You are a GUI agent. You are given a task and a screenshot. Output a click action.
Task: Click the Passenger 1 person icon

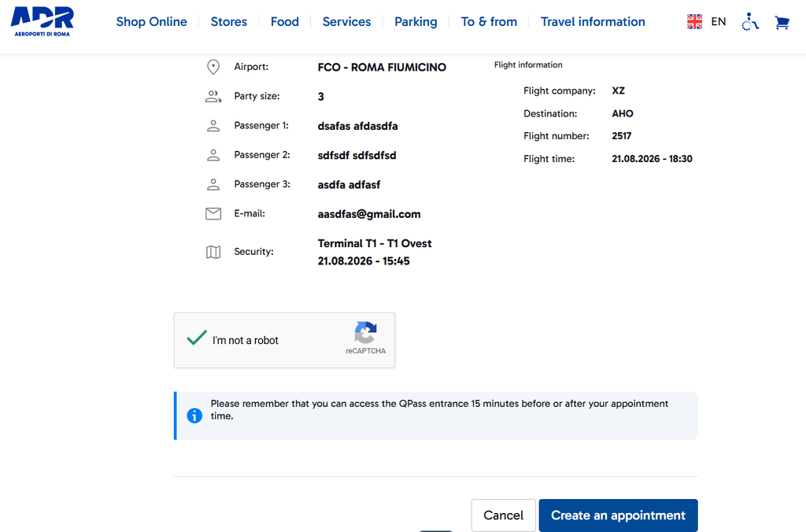coord(213,125)
